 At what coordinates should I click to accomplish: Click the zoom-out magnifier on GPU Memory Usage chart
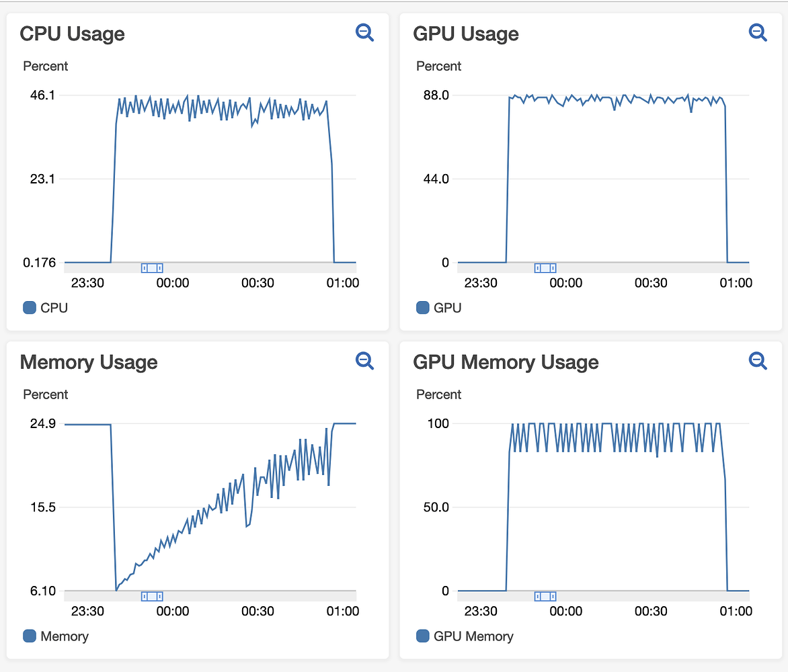coord(758,361)
